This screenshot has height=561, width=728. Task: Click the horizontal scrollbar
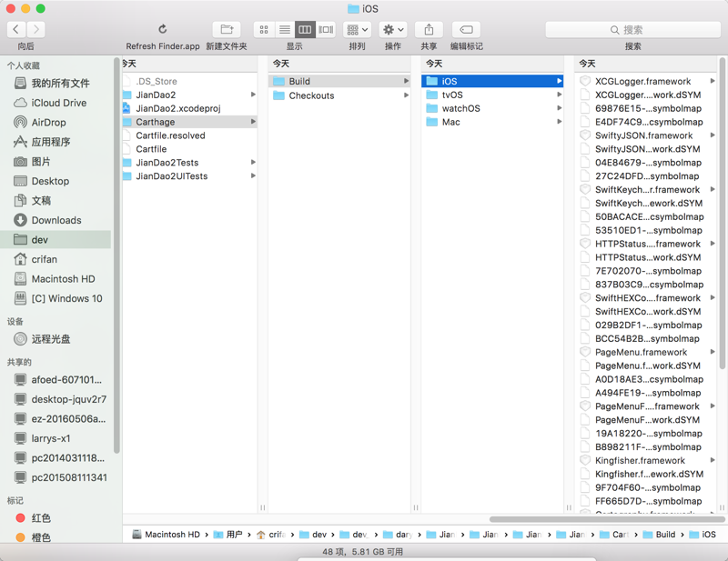(607, 519)
